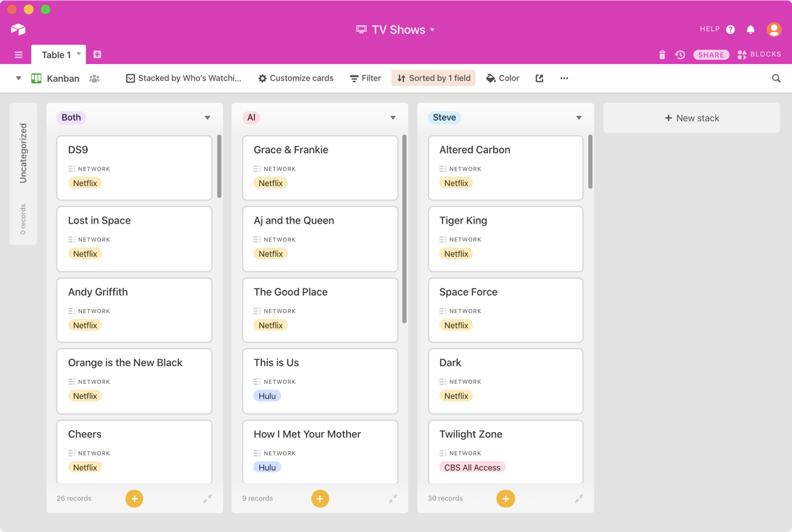Click the SHARE button
Image resolution: width=792 pixels, height=532 pixels.
pyautogui.click(x=711, y=55)
